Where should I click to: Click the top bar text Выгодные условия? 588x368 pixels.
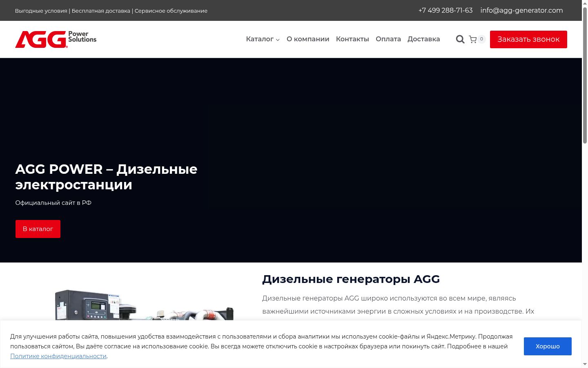tap(41, 11)
